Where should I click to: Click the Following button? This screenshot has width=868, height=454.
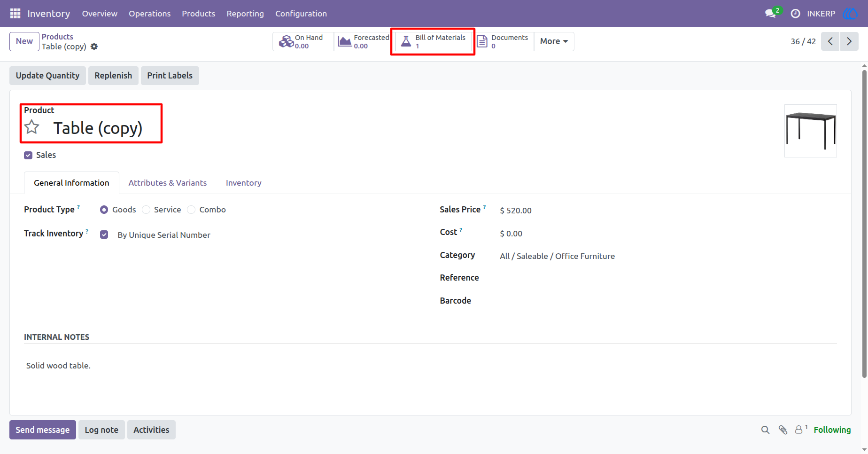pyautogui.click(x=832, y=430)
